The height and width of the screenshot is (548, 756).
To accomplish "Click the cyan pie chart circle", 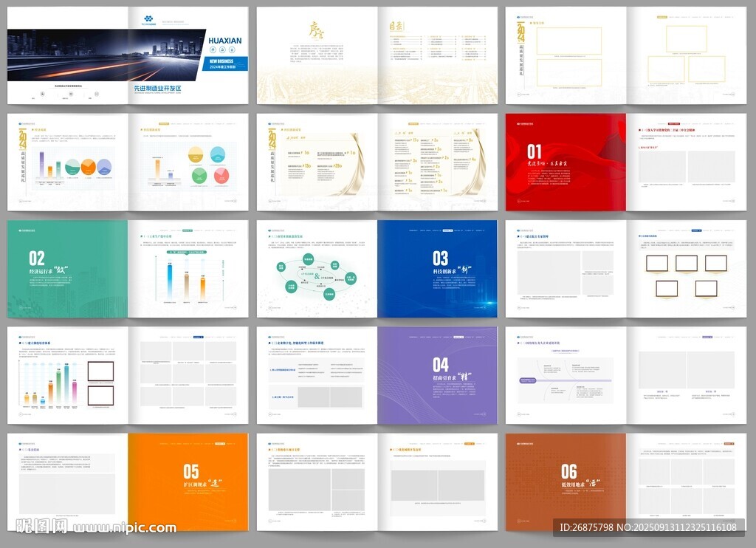I will pyautogui.click(x=218, y=155).
